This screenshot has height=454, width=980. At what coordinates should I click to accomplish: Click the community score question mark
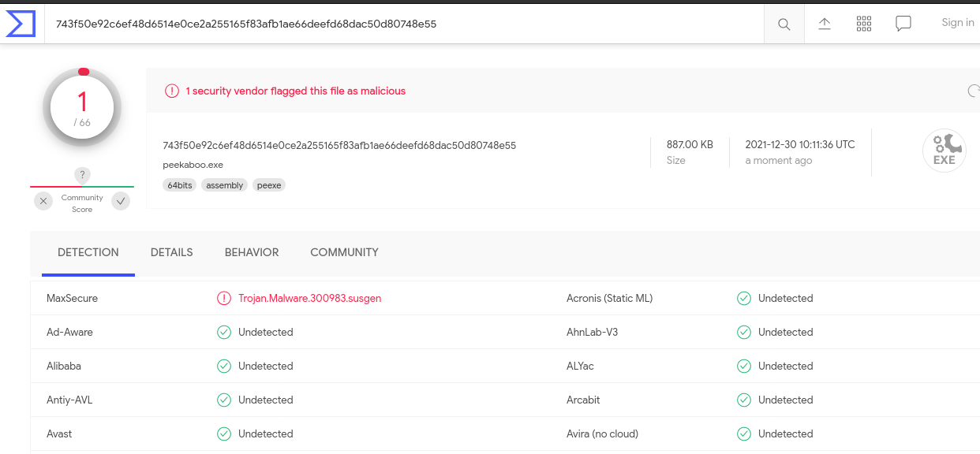82,175
